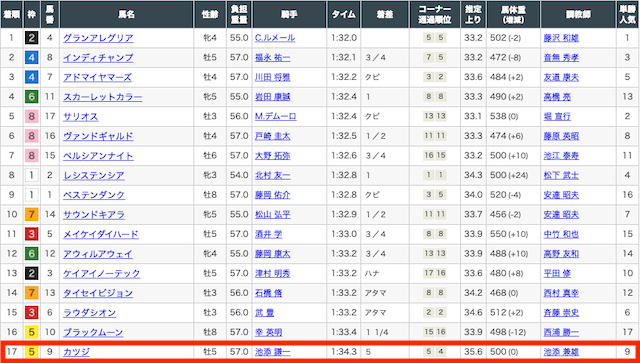This screenshot has height=363, width=640.
Task: Open trainer link 平田 修
Action: pyautogui.click(x=557, y=273)
